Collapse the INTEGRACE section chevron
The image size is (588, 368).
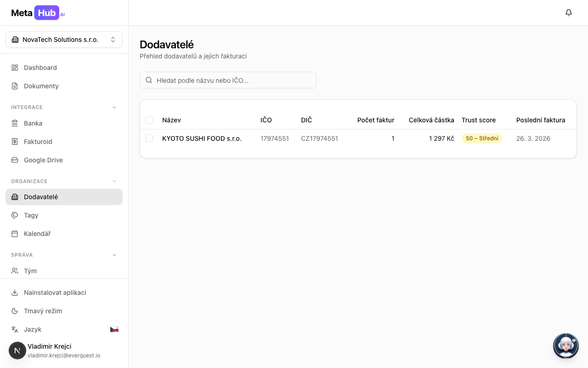point(114,107)
